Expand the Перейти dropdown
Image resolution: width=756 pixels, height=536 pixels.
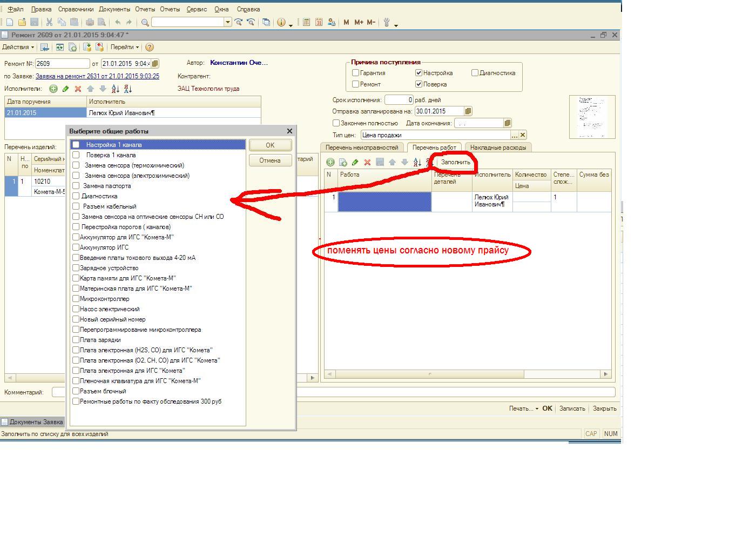click(x=125, y=47)
